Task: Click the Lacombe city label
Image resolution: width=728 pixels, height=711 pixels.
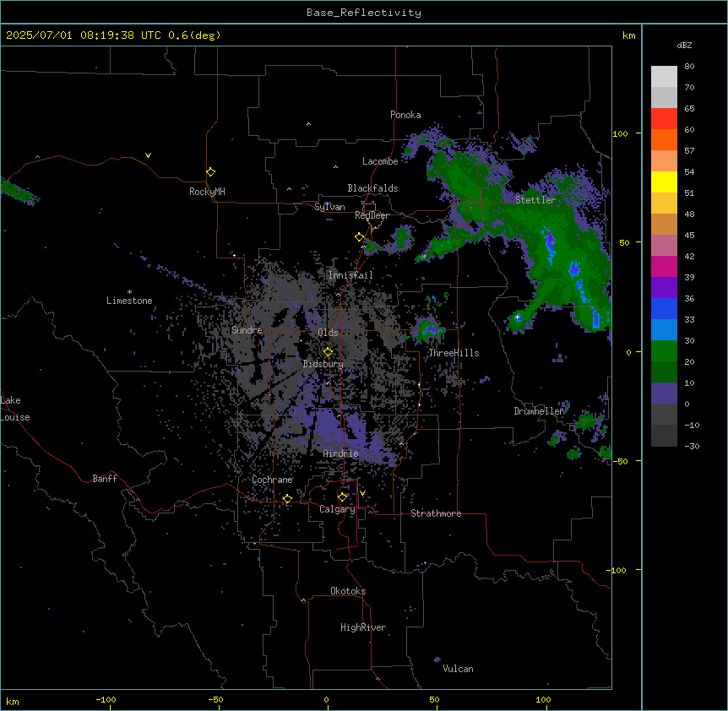Action: coord(380,161)
